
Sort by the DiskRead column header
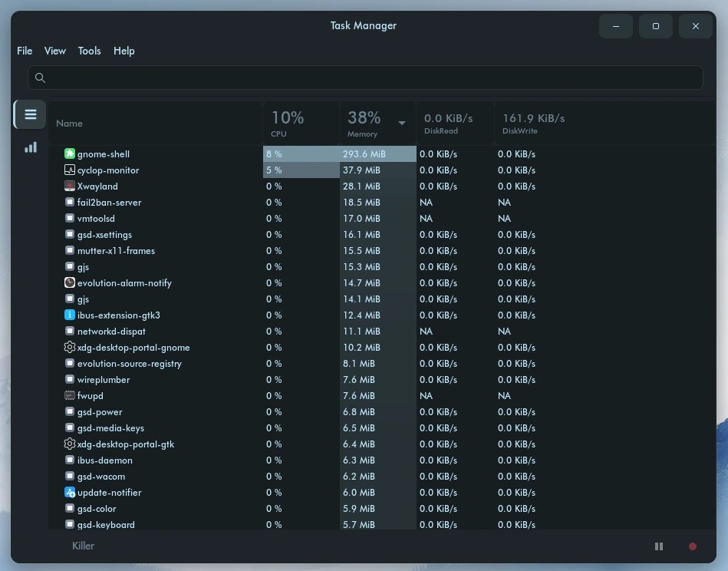(456, 123)
